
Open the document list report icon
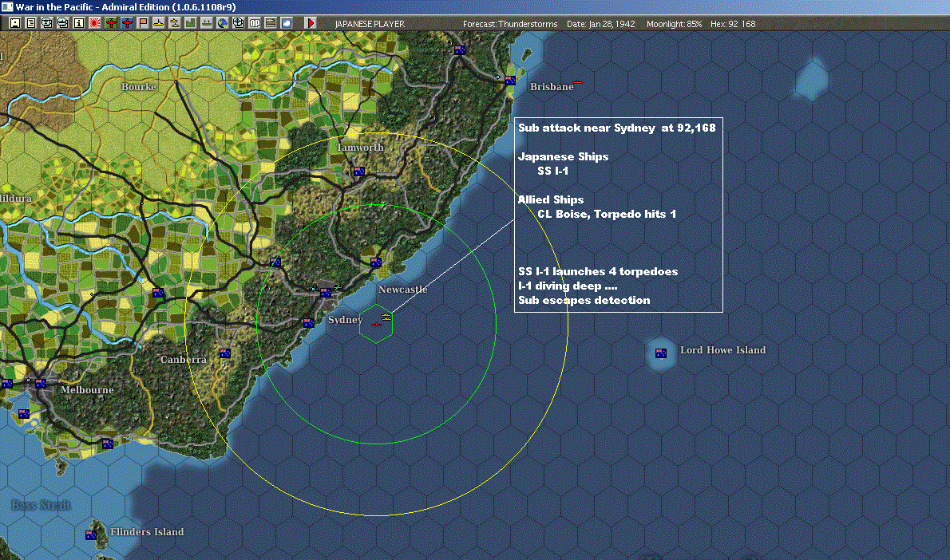coord(31,23)
